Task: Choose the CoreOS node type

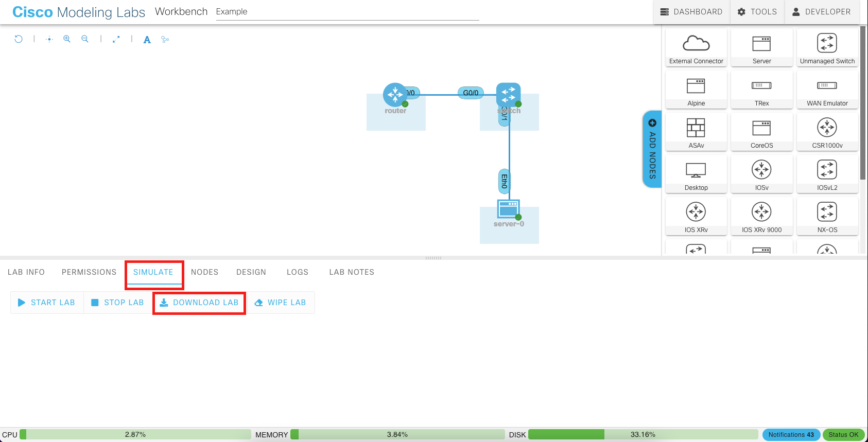Action: point(761,132)
